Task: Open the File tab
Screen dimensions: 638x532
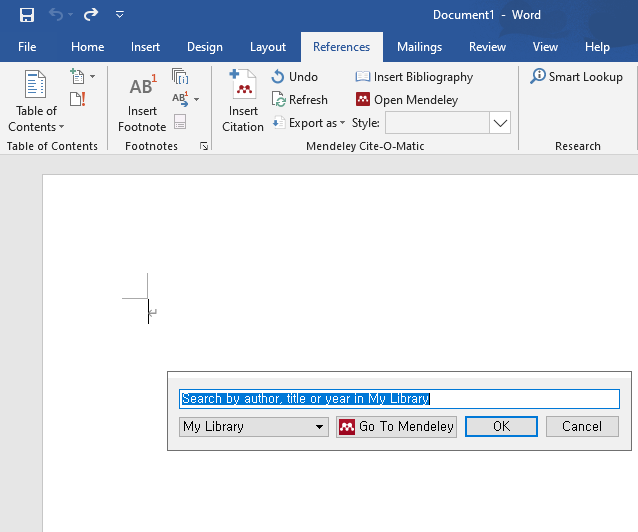Action: point(27,47)
